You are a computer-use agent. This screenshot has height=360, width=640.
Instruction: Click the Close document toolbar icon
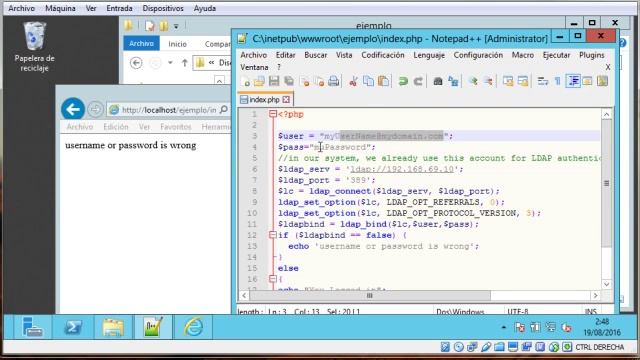[304, 81]
